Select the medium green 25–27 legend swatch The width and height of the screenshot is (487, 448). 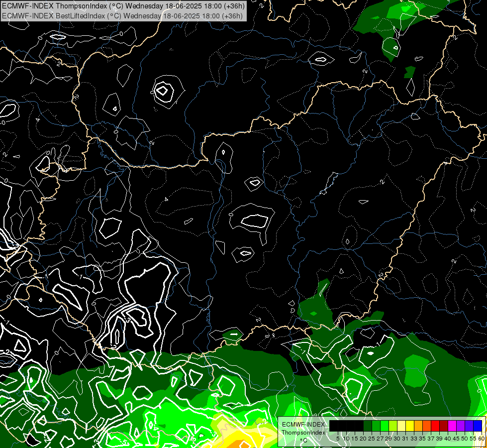(376, 426)
